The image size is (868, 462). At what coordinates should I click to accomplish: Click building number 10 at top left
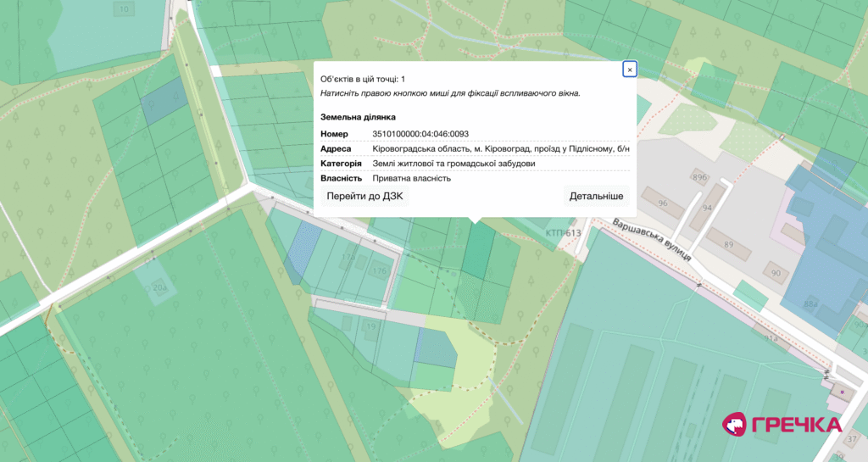tap(124, 8)
